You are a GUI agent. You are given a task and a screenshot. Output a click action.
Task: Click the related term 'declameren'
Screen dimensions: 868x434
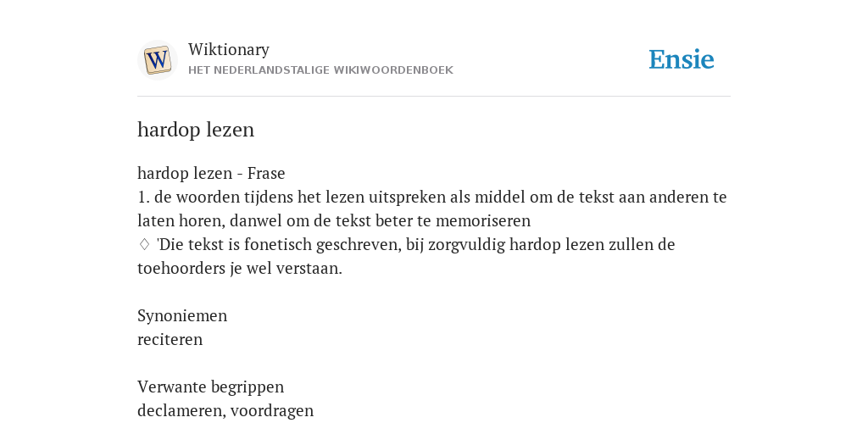pyautogui.click(x=181, y=411)
